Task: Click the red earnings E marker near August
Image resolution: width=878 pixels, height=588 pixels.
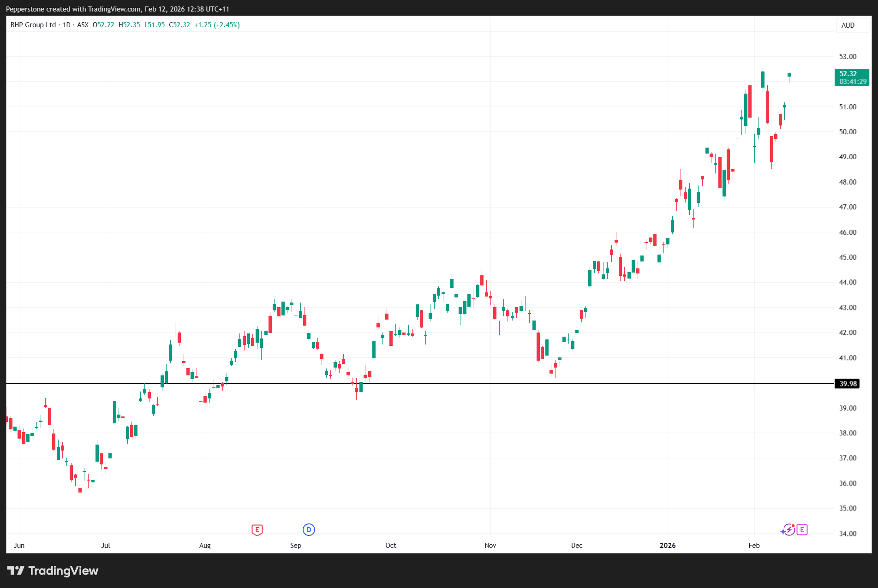Action: 257,530
